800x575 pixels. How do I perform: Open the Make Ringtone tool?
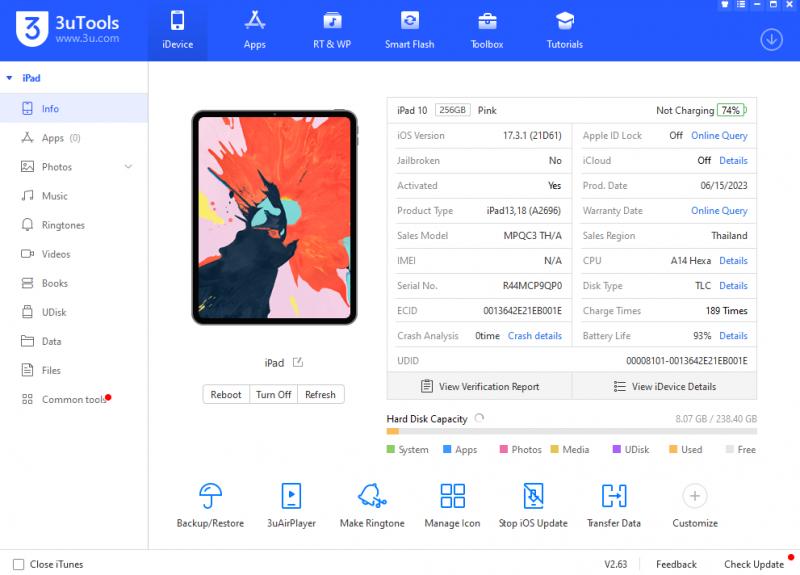point(372,495)
